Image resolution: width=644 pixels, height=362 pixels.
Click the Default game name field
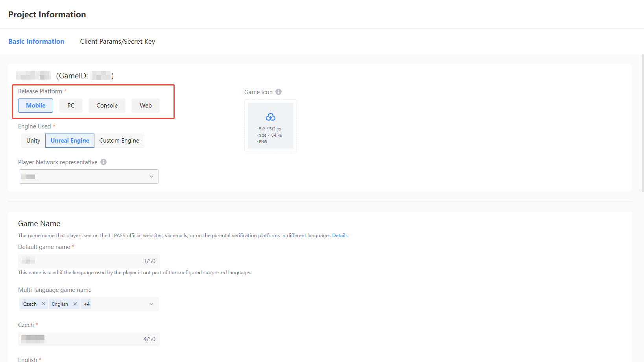coord(89,261)
